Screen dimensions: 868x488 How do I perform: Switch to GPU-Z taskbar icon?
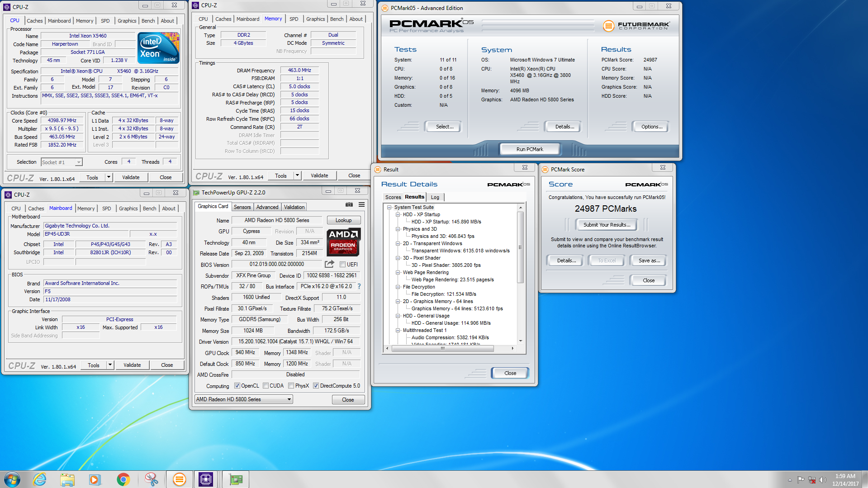click(236, 479)
